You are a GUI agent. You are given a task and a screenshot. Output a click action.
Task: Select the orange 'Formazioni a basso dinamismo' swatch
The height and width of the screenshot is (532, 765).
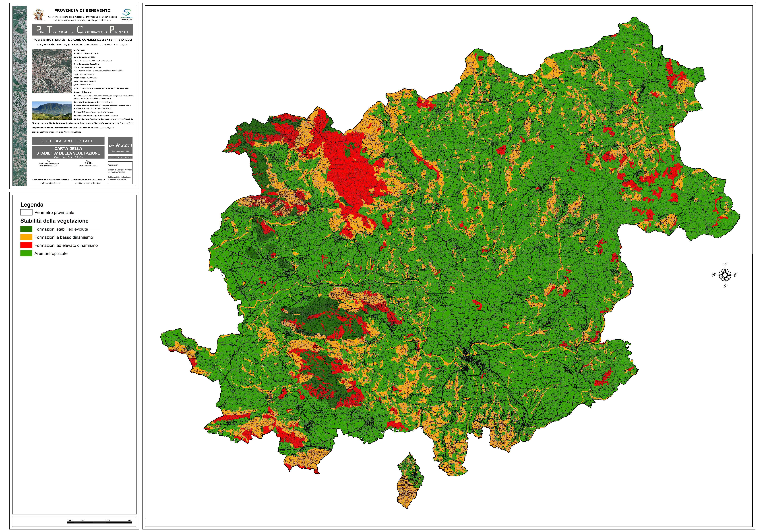(x=26, y=237)
